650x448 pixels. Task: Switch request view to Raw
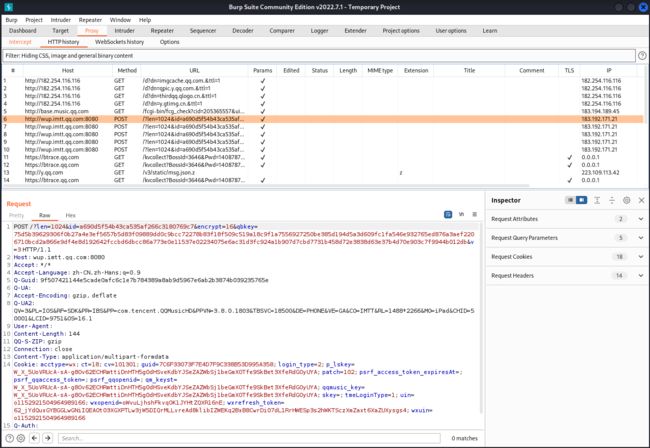coord(44,215)
